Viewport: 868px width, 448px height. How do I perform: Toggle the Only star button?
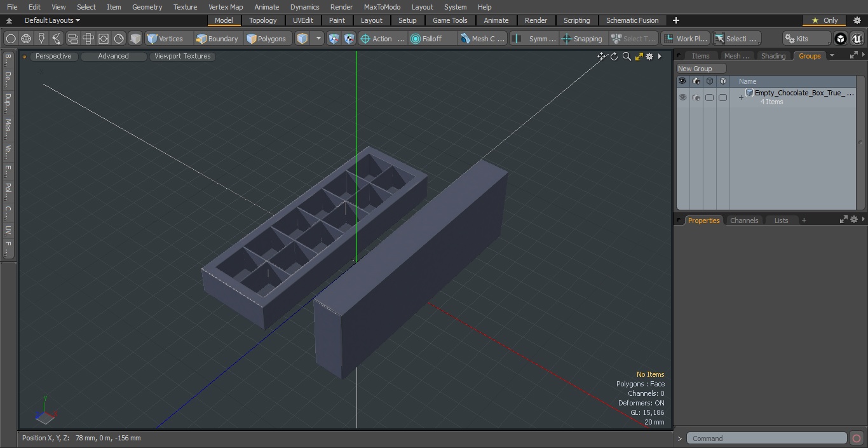pyautogui.click(x=824, y=20)
